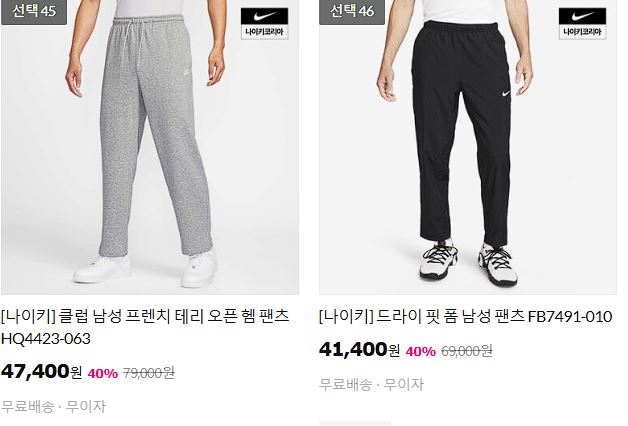Click the 40% discount next to 79,000원
This screenshot has height=426, width=628.
[x=103, y=374]
